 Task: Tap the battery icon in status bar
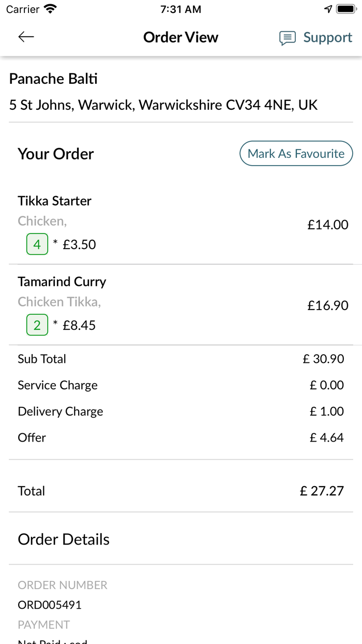tap(345, 9)
